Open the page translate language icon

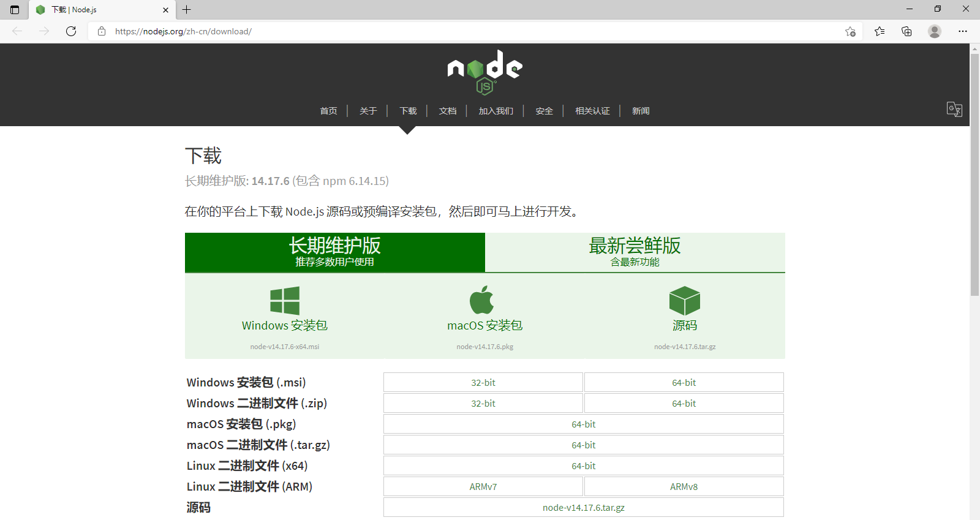click(954, 110)
